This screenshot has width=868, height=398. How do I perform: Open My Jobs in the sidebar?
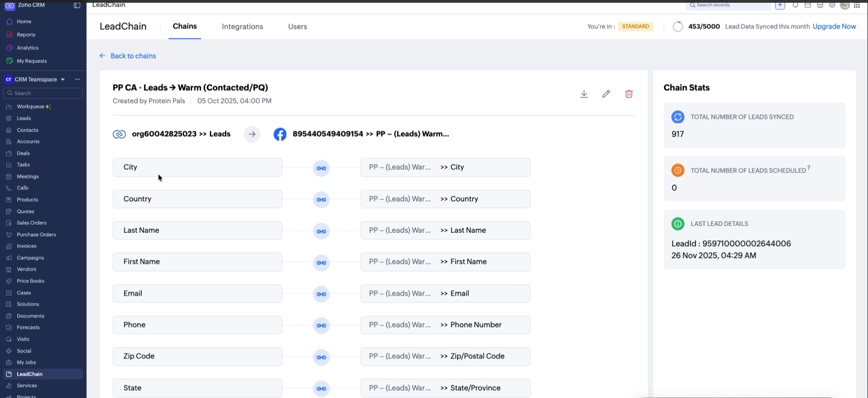(26, 363)
